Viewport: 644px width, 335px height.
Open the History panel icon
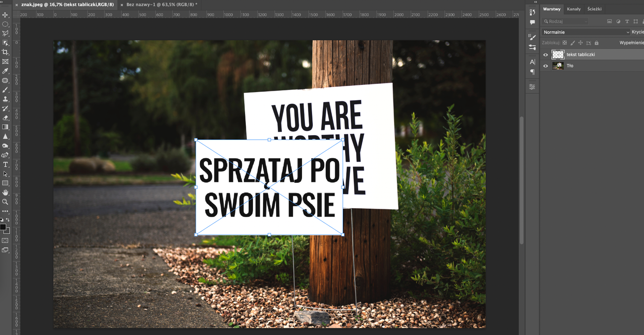(532, 12)
